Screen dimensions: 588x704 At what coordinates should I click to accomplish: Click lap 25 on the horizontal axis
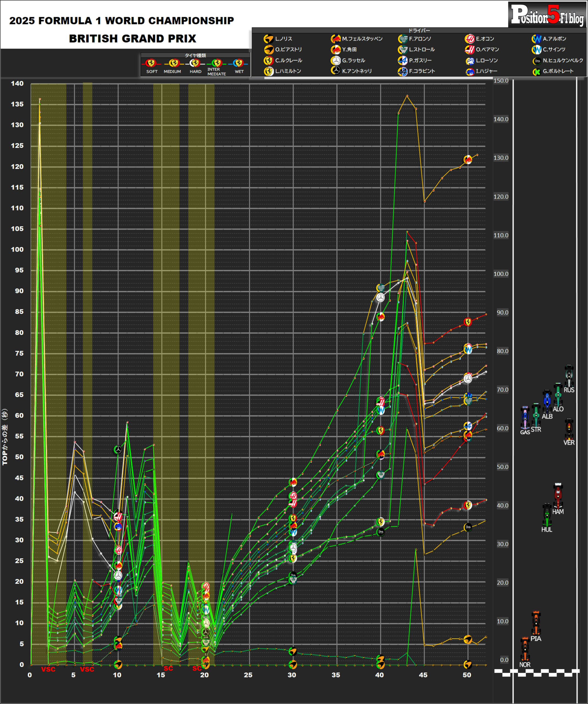[248, 675]
